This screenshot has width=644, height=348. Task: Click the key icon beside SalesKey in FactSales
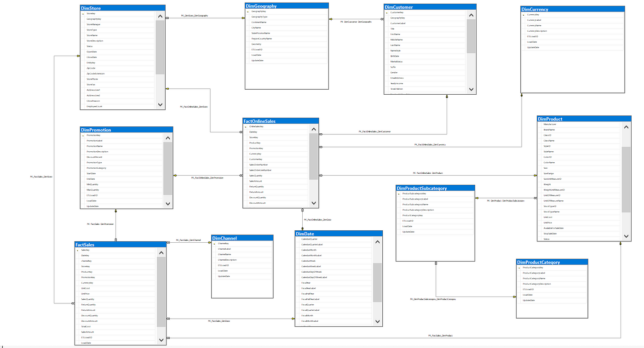tap(78, 250)
